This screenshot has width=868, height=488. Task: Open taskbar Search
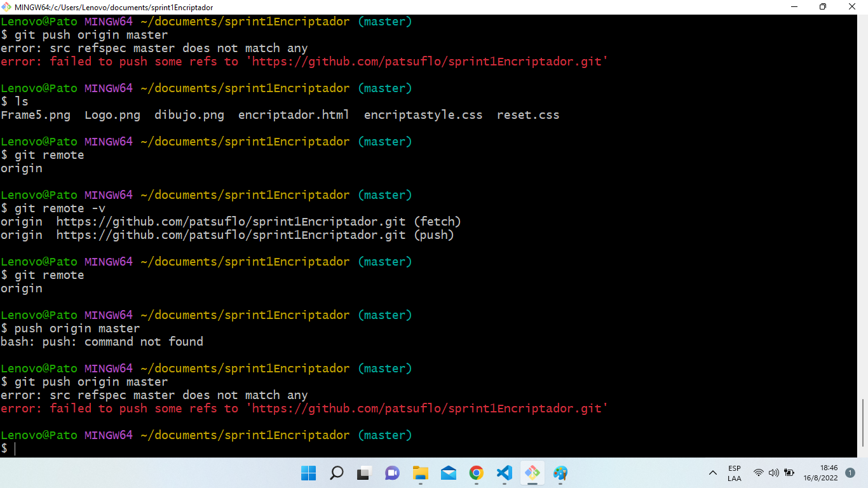pos(336,473)
